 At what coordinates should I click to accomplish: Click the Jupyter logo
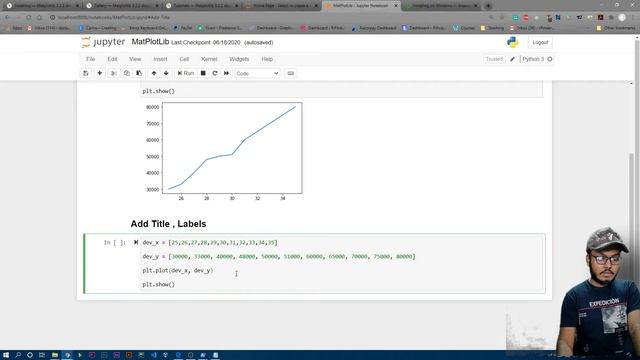(x=103, y=42)
